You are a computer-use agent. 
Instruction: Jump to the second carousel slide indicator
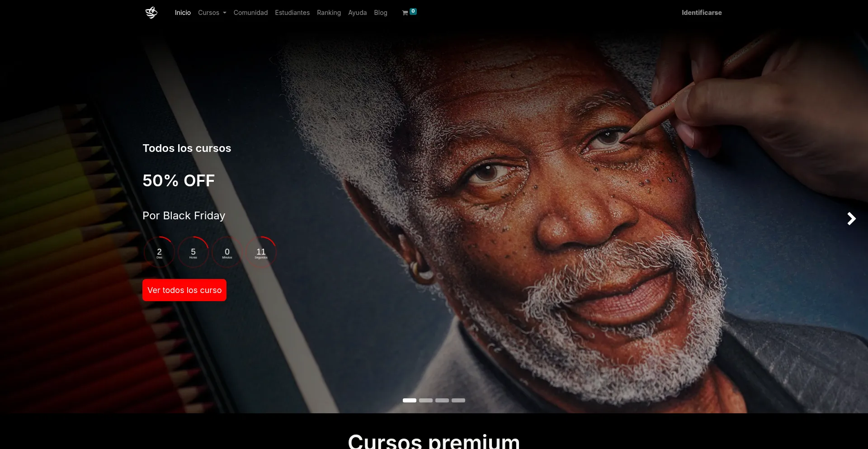tap(425, 400)
